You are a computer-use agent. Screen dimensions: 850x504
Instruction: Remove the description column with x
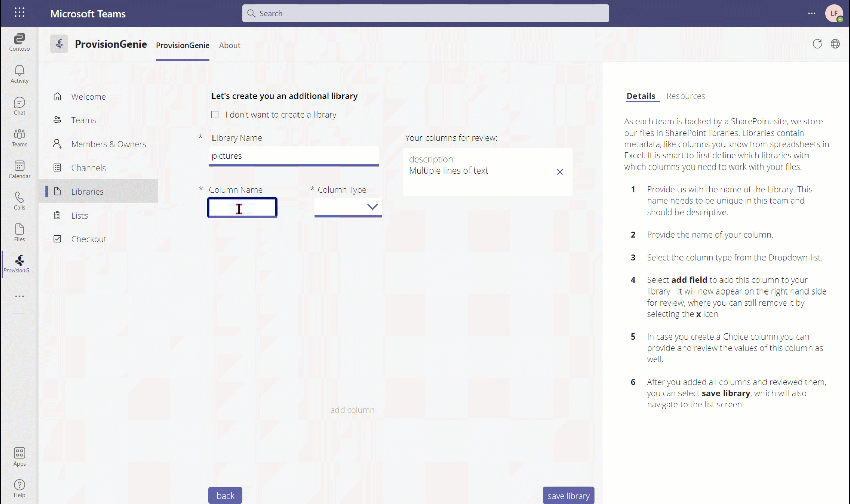pos(560,172)
